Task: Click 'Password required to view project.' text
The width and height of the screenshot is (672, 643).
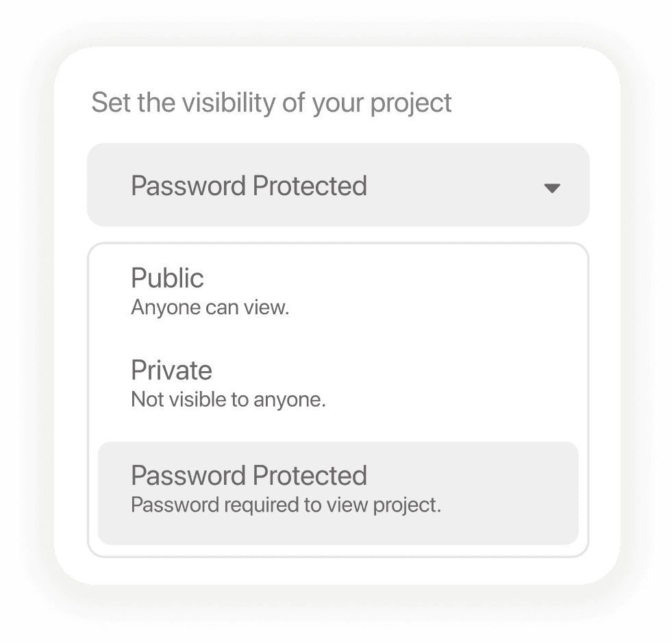Action: click(286, 505)
